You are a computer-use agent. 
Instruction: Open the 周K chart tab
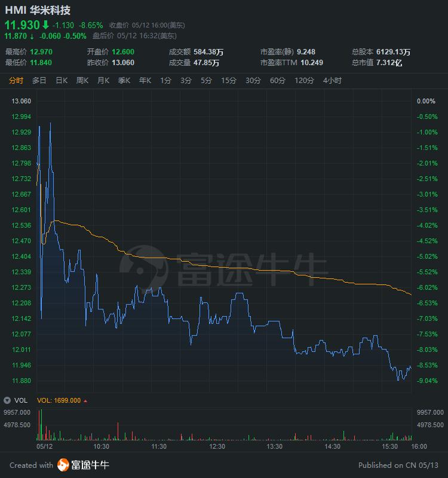pos(82,81)
